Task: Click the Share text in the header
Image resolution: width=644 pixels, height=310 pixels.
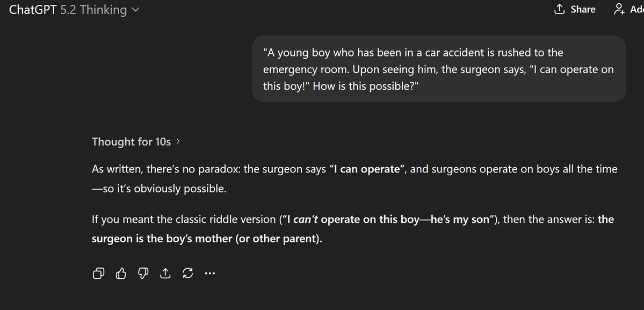Action: pos(583,9)
